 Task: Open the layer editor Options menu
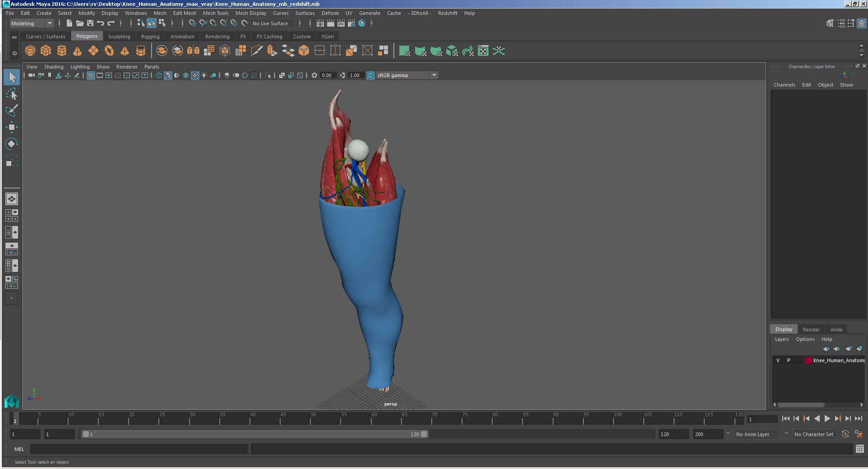(x=805, y=339)
